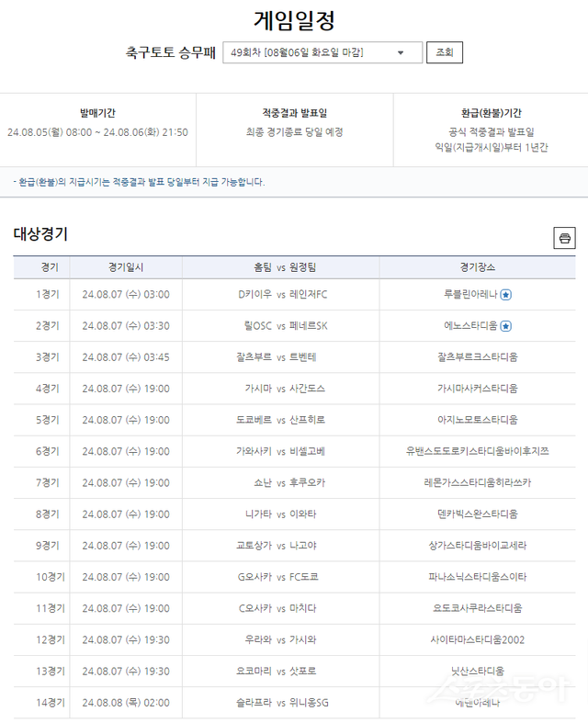Screen dimensions: 588x723
Task: Select the G오사카 vs FC도쿄 match
Action: coord(281,577)
